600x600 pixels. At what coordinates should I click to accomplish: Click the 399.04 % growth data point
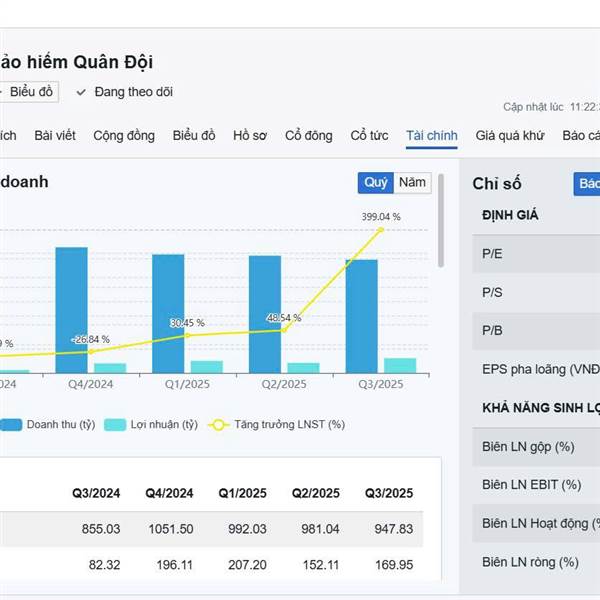click(381, 230)
